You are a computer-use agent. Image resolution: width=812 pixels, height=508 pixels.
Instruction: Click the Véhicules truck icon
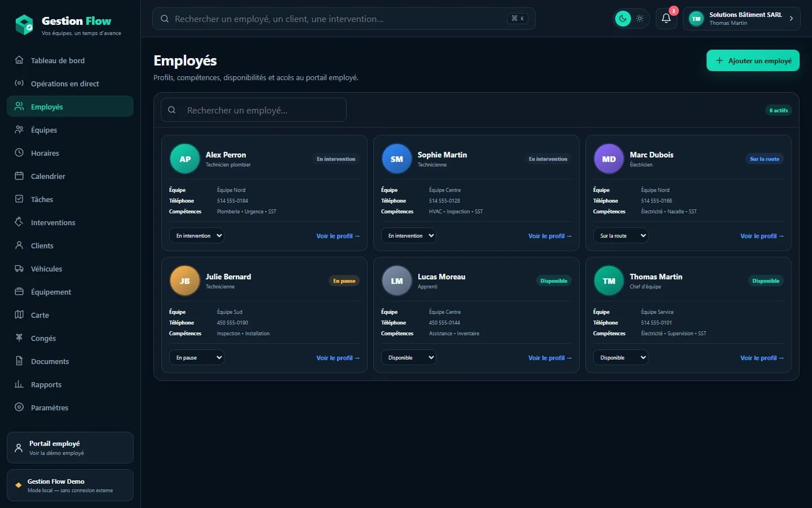tap(19, 268)
